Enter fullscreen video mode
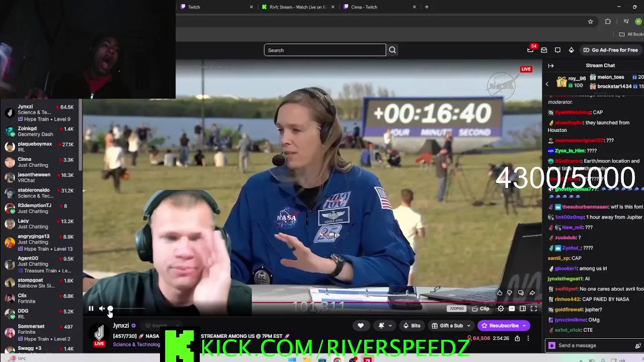644x362 pixels. (534, 309)
